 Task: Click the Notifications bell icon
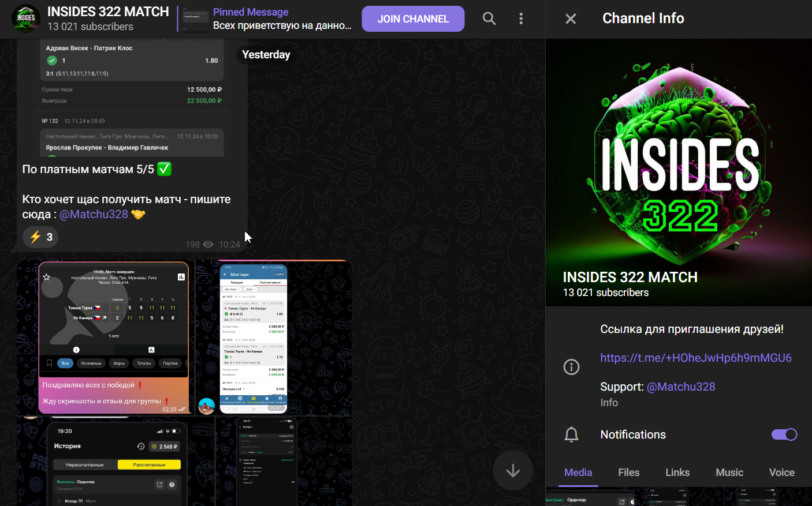[x=571, y=434]
